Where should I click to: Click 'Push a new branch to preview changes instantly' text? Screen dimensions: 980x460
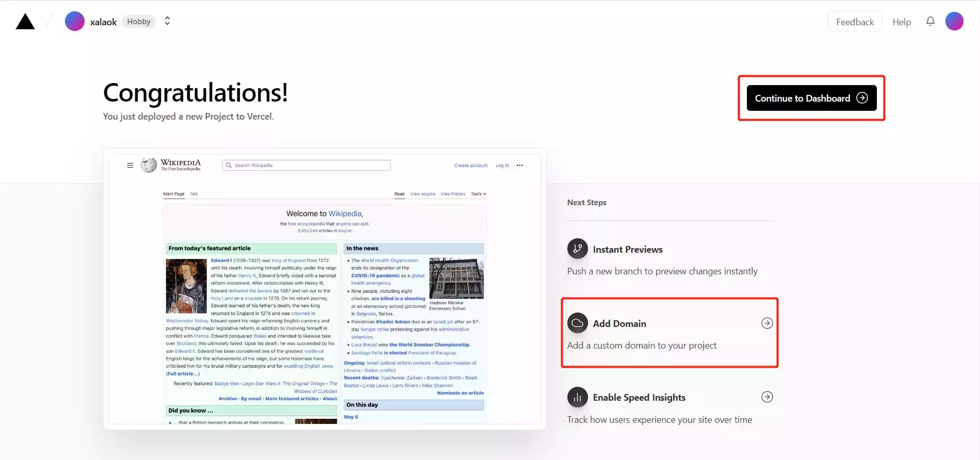click(x=662, y=271)
